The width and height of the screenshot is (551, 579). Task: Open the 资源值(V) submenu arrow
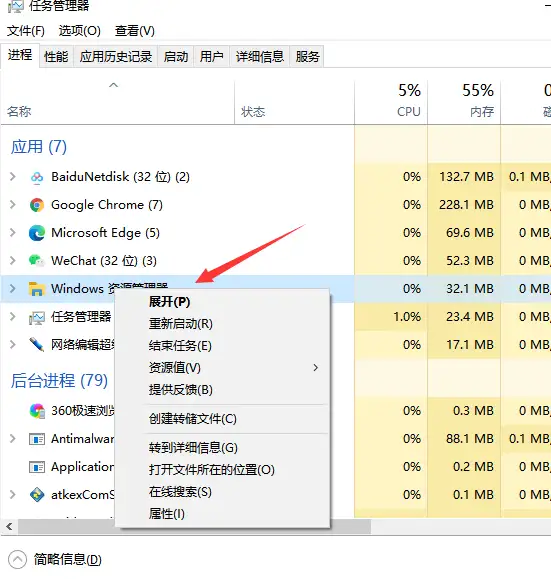tap(315, 368)
